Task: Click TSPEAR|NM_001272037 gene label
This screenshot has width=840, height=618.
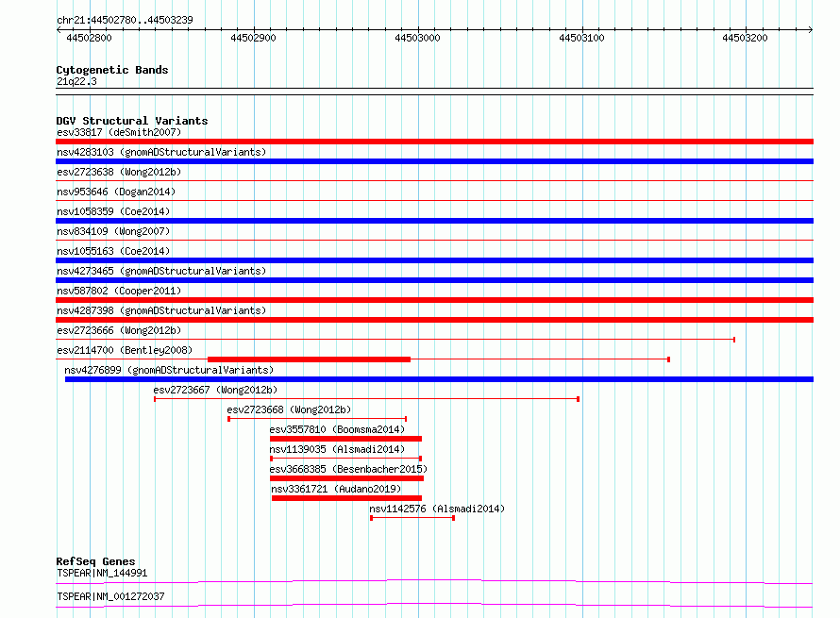Action: [x=110, y=596]
